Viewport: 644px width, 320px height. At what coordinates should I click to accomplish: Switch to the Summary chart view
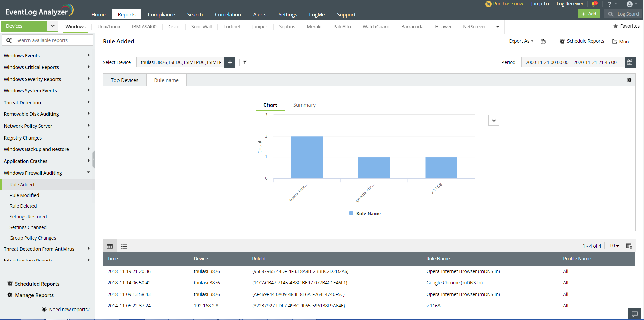(x=304, y=105)
